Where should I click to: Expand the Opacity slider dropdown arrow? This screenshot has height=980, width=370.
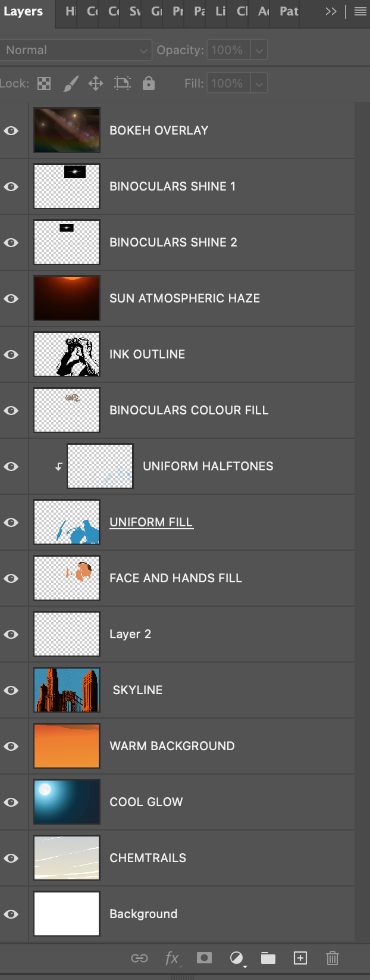click(x=259, y=51)
